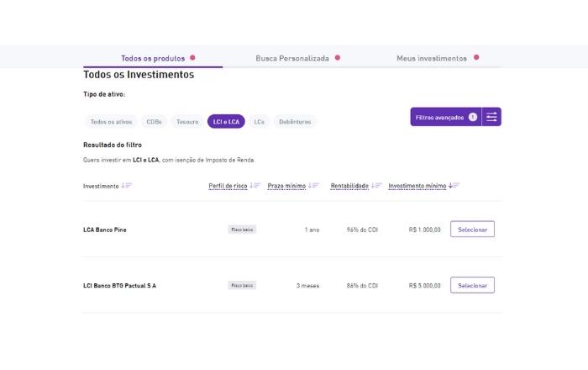Switch to Busca Personalizada tab
The width and height of the screenshot is (588, 370).
pos(292,58)
